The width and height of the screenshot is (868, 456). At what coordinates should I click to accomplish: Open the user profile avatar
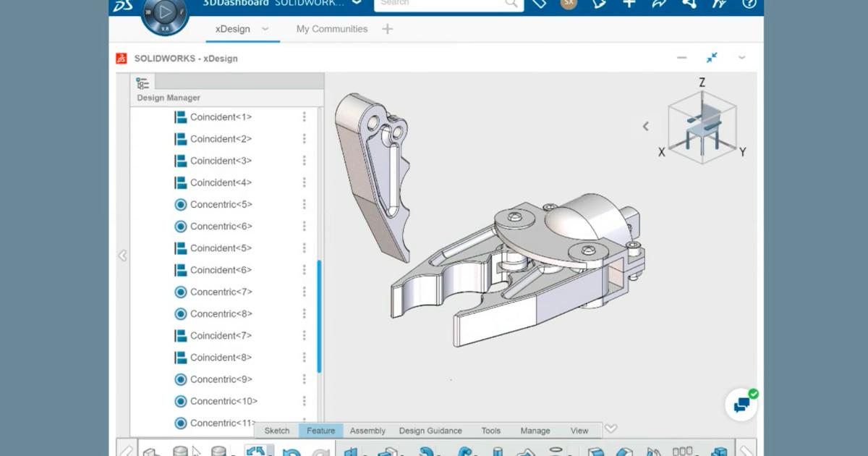click(569, 4)
